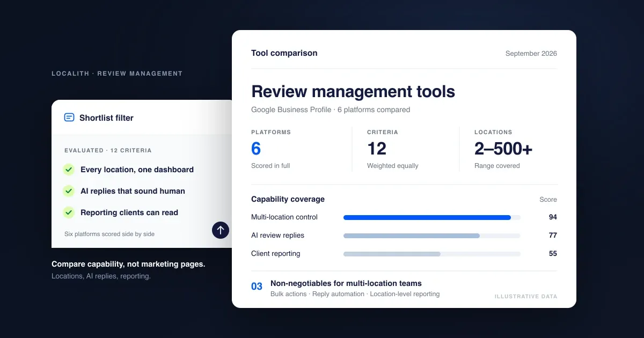
Task: Click the 'AI replies that sound human' text
Action: (x=133, y=191)
